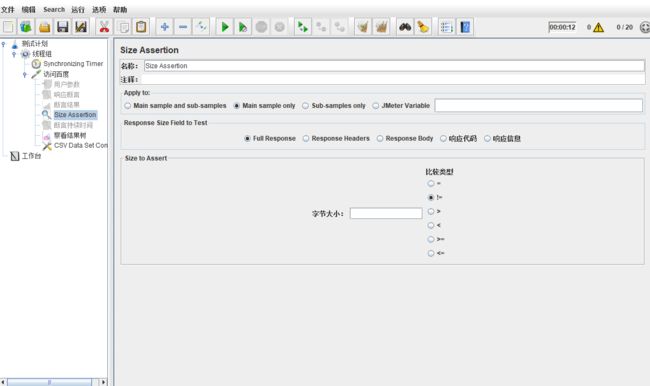Save the test plan with disk icon
Image resolution: width=650 pixels, height=386 pixels.
pyautogui.click(x=63, y=27)
